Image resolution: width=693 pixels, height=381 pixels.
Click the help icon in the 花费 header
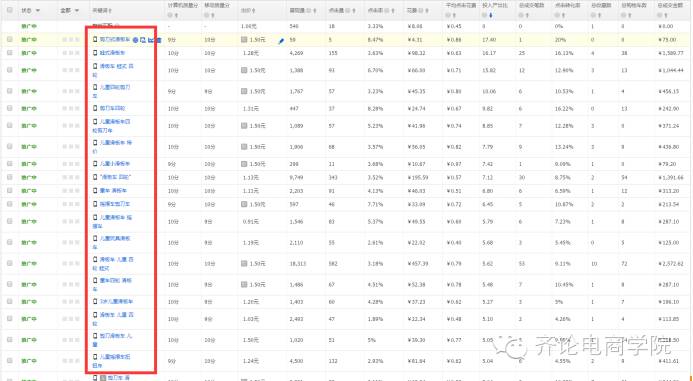click(x=422, y=10)
